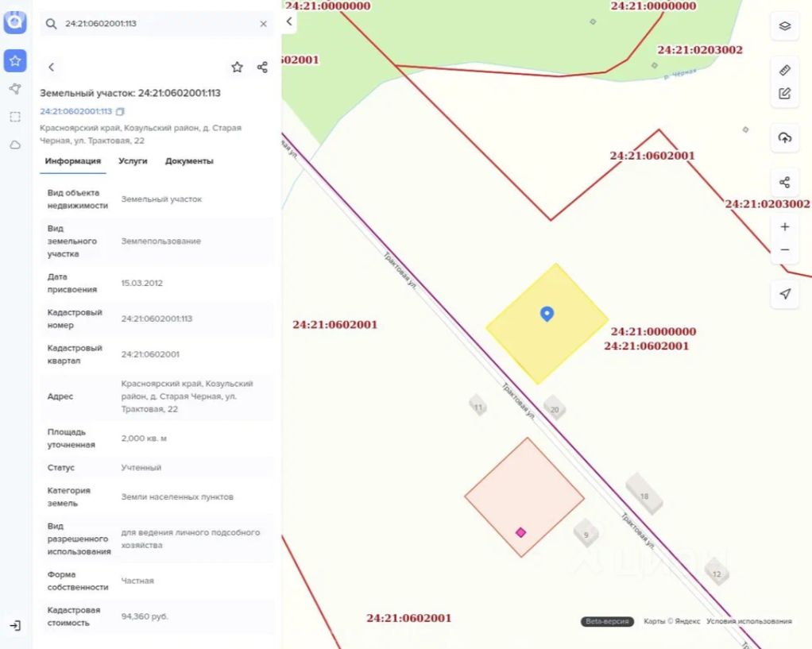The image size is (812, 649).
Task: Switch to the Документы tab
Action: [189, 161]
